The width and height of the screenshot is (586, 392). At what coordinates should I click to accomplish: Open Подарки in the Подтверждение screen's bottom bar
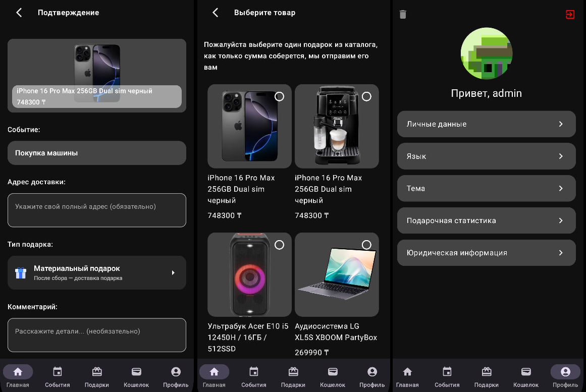[97, 377]
